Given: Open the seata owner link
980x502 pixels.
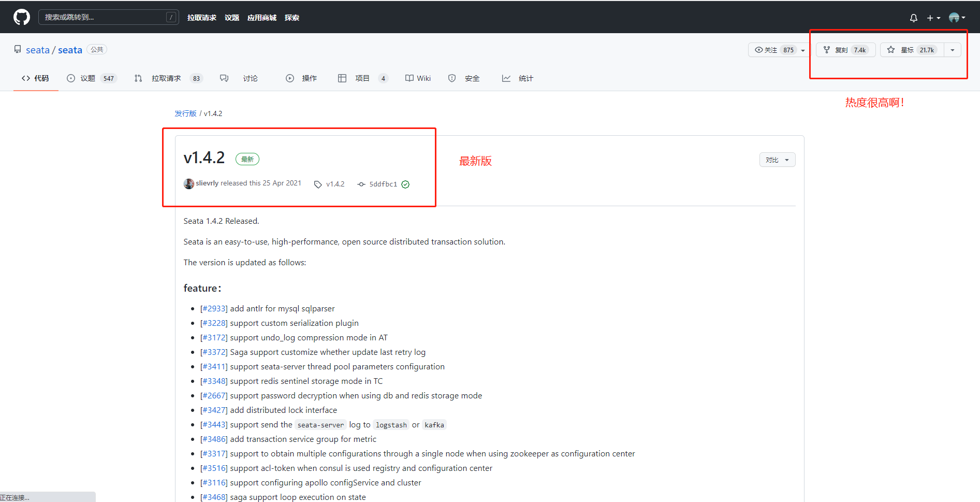Looking at the screenshot, I should (38, 50).
